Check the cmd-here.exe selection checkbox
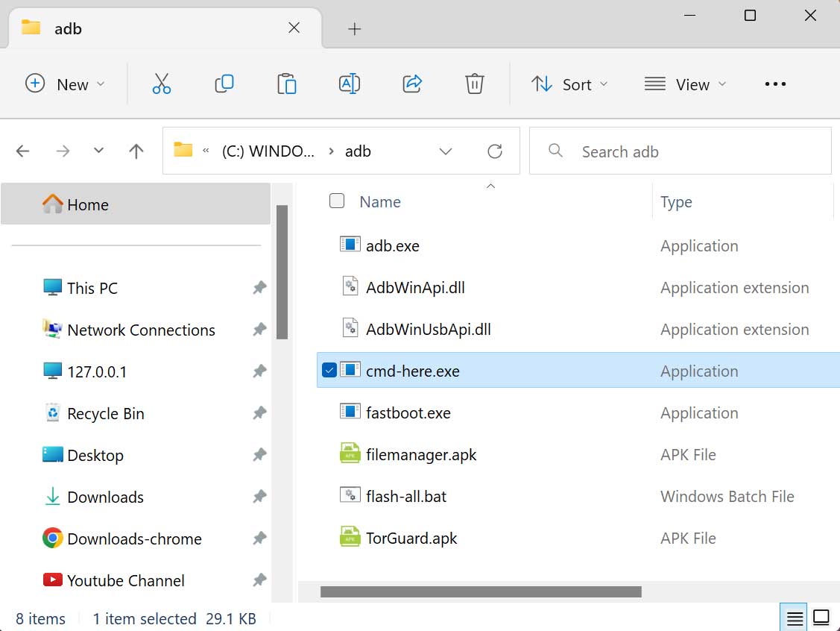Viewport: 840px width, 631px height. (329, 369)
